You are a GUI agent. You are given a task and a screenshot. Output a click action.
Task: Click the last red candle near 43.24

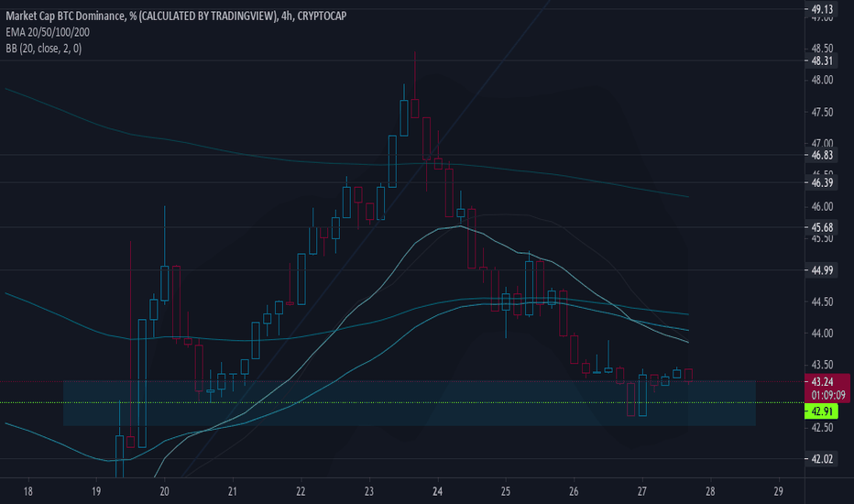coord(688,375)
